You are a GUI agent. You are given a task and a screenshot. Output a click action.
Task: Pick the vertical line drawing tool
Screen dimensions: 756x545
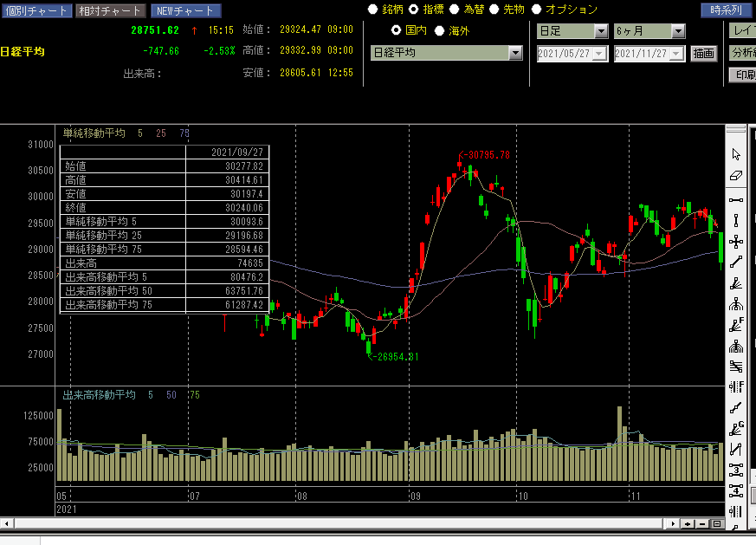(x=736, y=221)
